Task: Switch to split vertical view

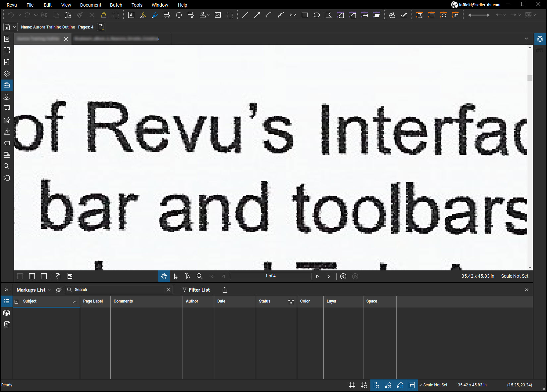Action: (32, 276)
